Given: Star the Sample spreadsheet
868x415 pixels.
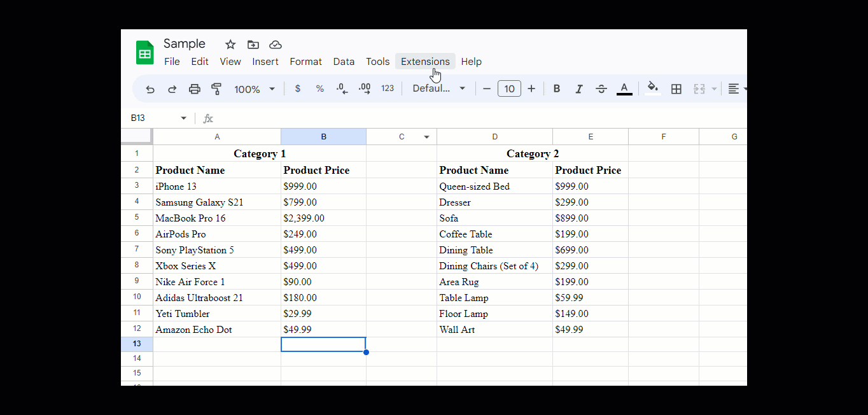Looking at the screenshot, I should tap(230, 44).
